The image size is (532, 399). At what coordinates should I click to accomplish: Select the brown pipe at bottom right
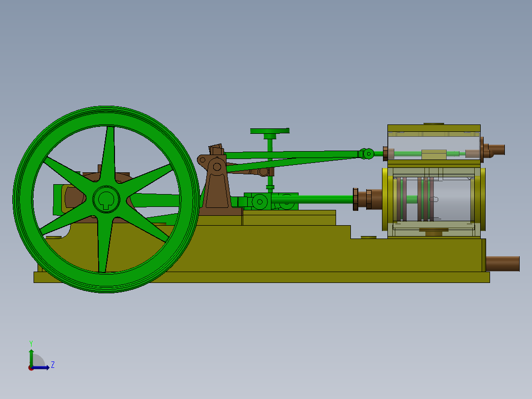[x=503, y=263]
